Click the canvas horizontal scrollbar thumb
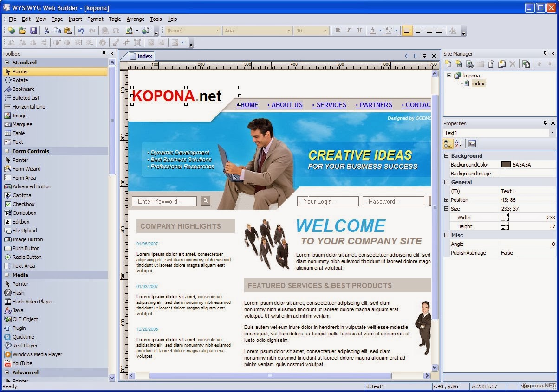This screenshot has width=559, height=392. click(x=270, y=376)
